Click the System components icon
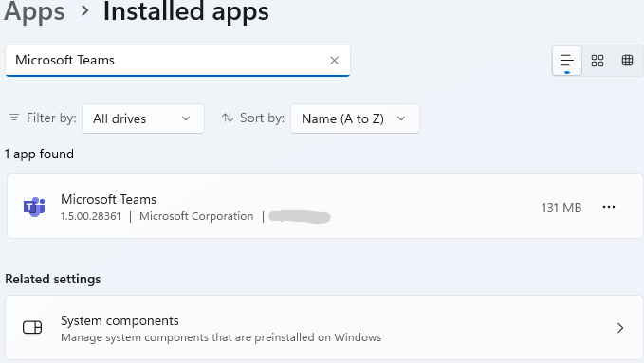Screen dimensions: 644x363 pos(32,328)
